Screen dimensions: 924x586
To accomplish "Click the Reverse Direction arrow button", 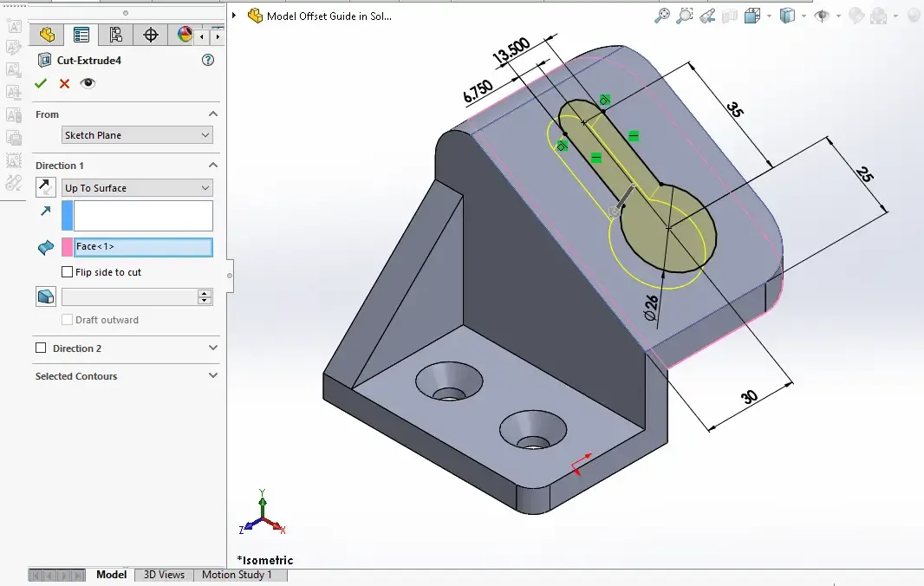I will coord(46,187).
